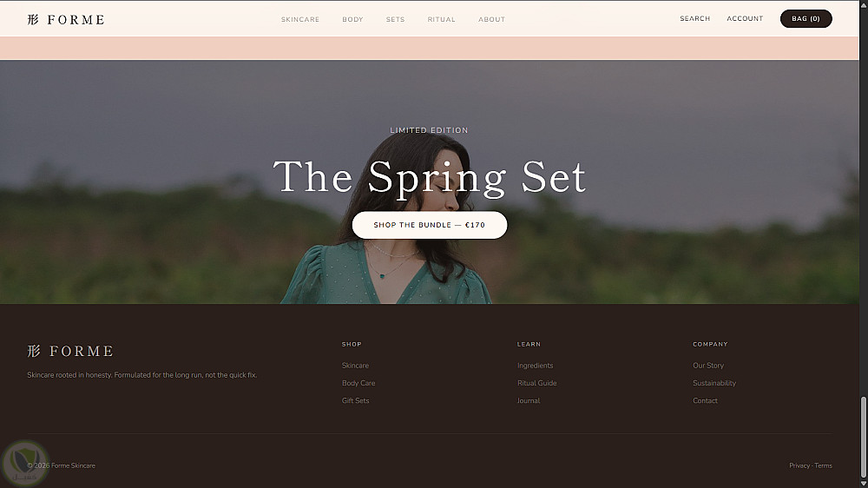Click the FORME logo in the header
This screenshot has width=868, height=488.
[66, 19]
